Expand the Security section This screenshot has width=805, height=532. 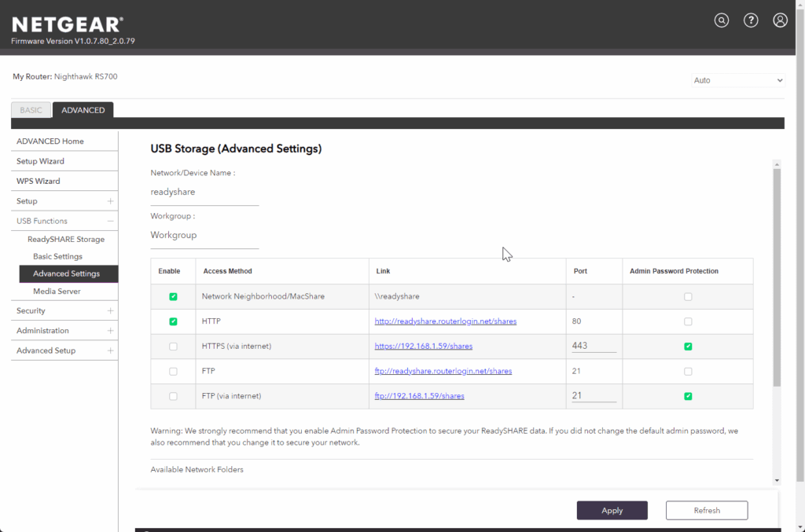[x=110, y=311]
